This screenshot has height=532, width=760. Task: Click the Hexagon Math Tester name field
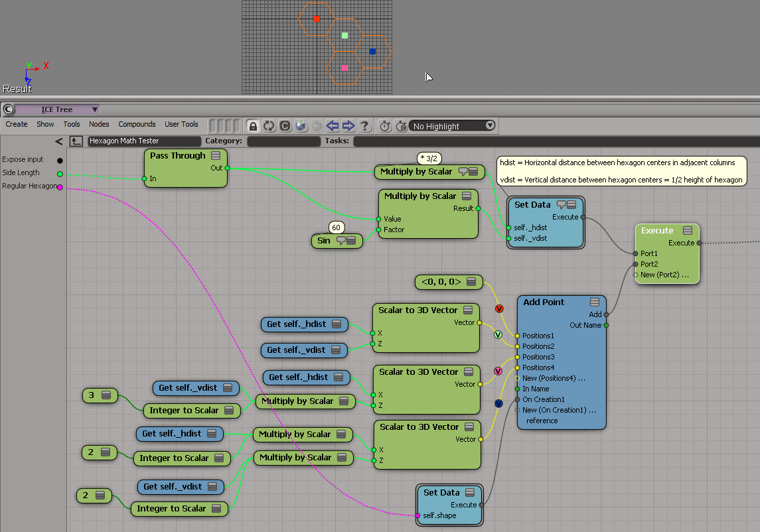(x=143, y=141)
